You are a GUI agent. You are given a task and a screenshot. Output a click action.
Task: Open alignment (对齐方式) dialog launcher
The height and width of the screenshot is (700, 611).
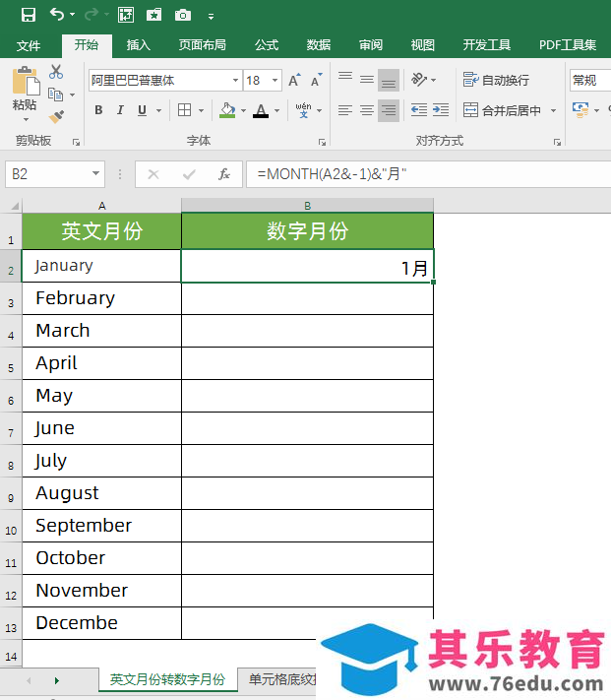pyautogui.click(x=557, y=142)
